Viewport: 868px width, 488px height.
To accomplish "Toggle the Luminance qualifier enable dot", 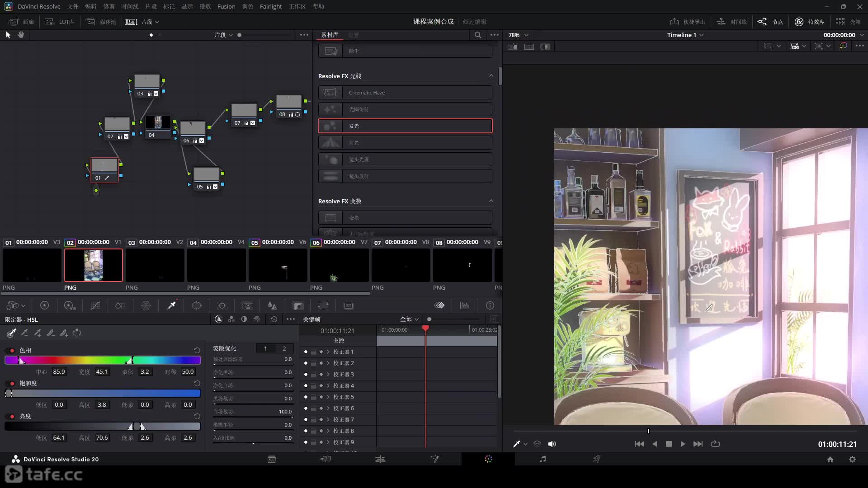I will pos(12,417).
